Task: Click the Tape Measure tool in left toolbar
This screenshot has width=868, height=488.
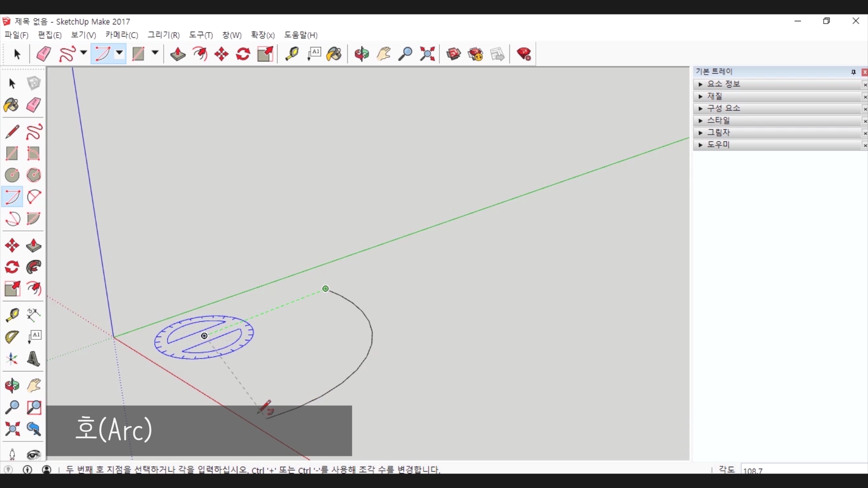Action: click(x=11, y=314)
